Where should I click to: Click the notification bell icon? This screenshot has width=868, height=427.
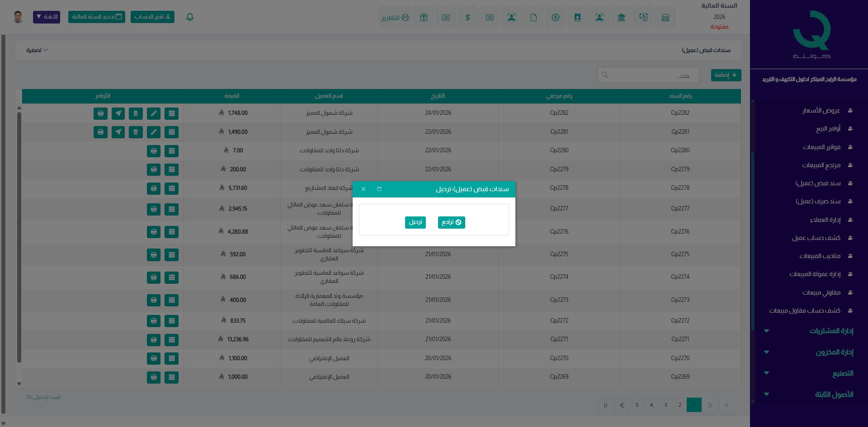[x=190, y=17]
